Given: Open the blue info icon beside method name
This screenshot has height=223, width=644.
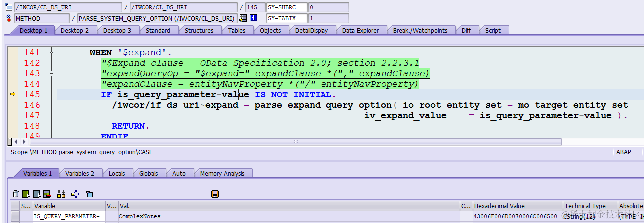Looking at the screenshot, I should [253, 18].
